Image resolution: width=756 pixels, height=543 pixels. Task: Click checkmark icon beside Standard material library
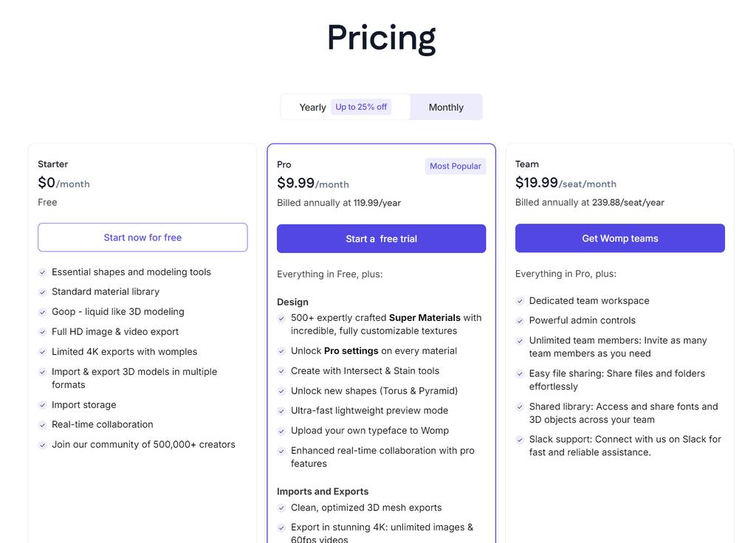[x=43, y=292]
